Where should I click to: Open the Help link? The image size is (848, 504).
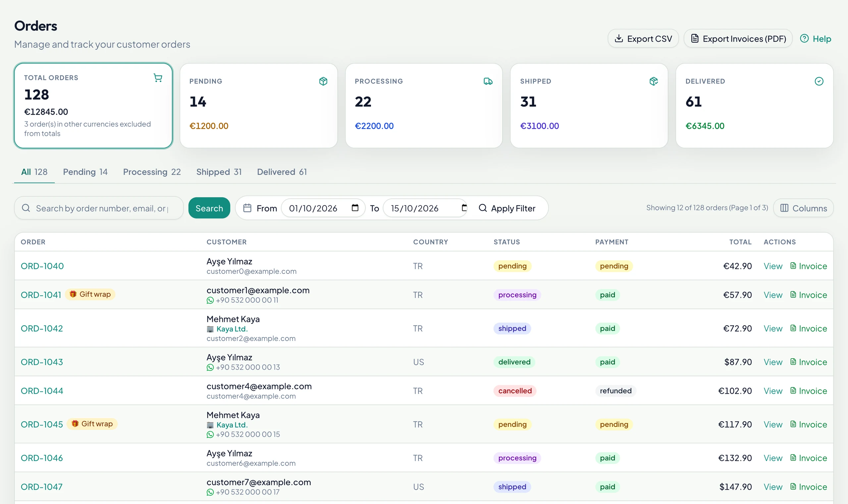click(816, 39)
